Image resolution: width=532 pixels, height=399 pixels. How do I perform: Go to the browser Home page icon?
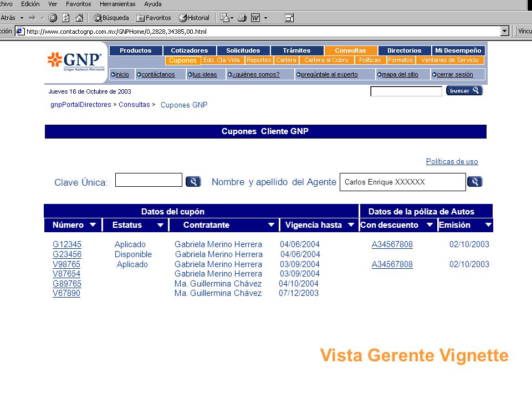(79, 18)
